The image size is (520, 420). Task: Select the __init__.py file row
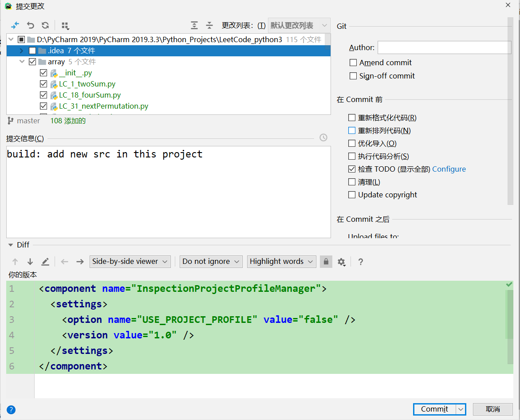click(x=169, y=73)
